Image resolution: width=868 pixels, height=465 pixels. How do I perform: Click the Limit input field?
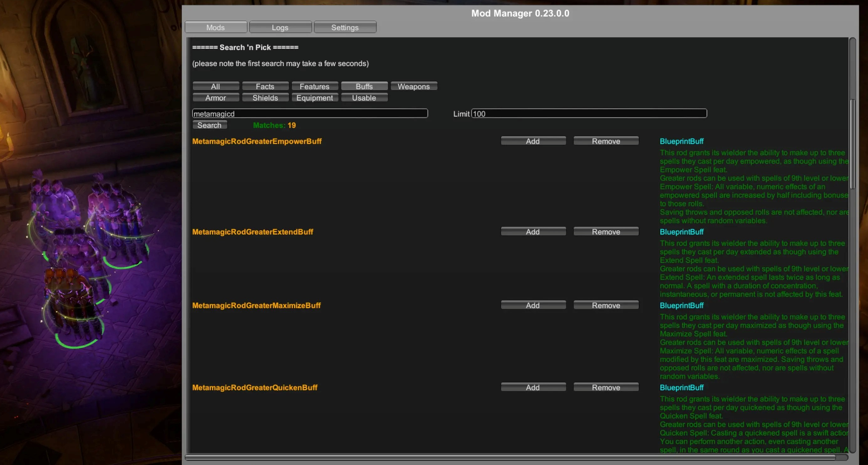[x=589, y=114]
